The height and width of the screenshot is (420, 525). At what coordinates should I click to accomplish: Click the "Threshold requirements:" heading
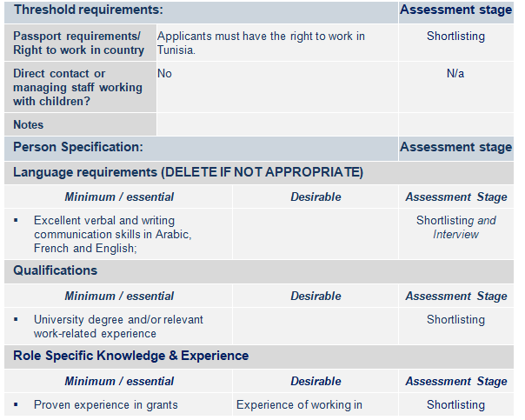click(x=88, y=10)
